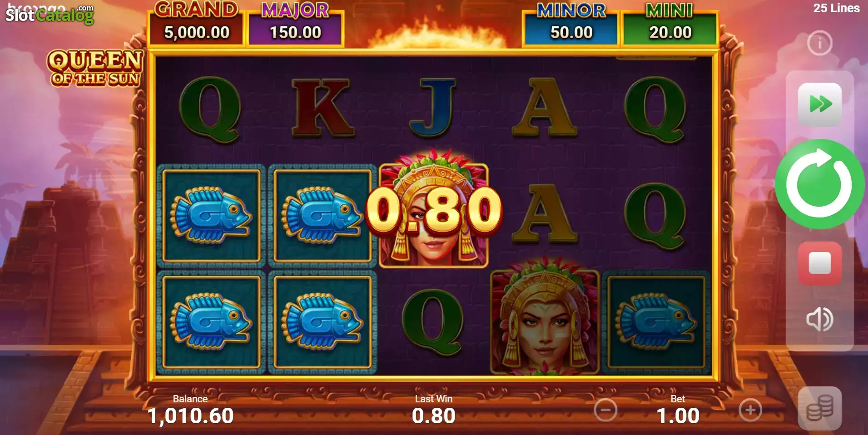Click the 25 Lines label

pyautogui.click(x=836, y=8)
